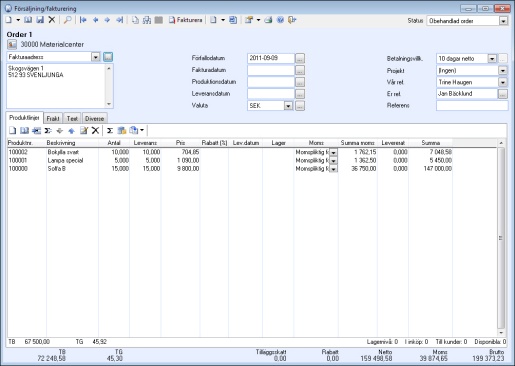Click the lookup button beside Er ref
This screenshot has height=366, width=515.
point(503,94)
